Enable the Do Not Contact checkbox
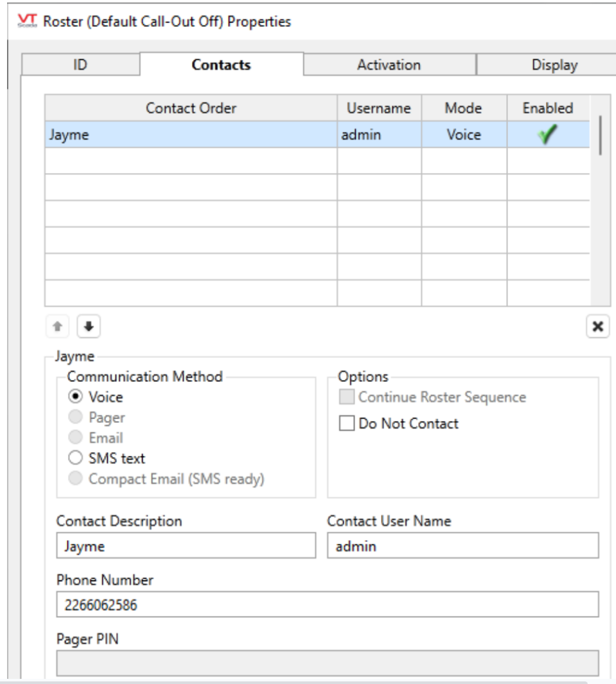The width and height of the screenshot is (616, 684). [348, 424]
